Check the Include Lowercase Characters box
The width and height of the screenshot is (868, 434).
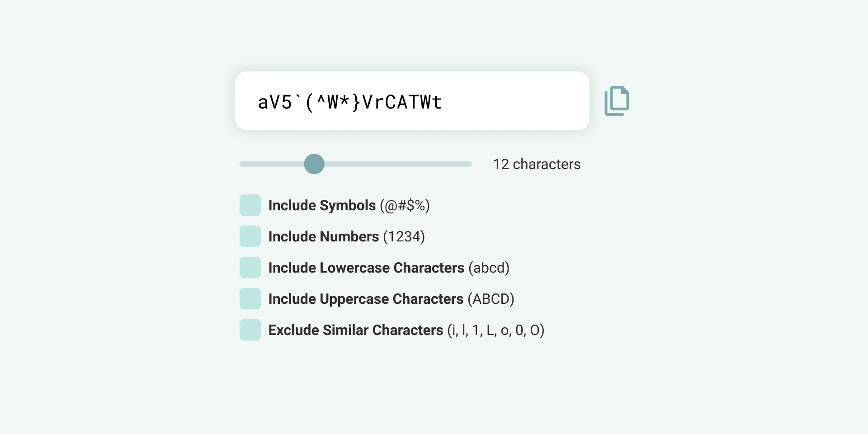coord(250,268)
